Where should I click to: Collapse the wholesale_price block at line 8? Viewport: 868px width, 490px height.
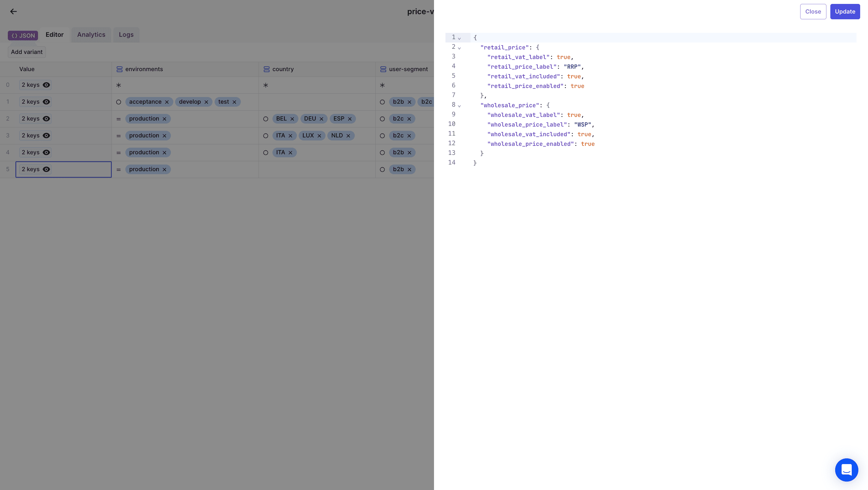459,106
